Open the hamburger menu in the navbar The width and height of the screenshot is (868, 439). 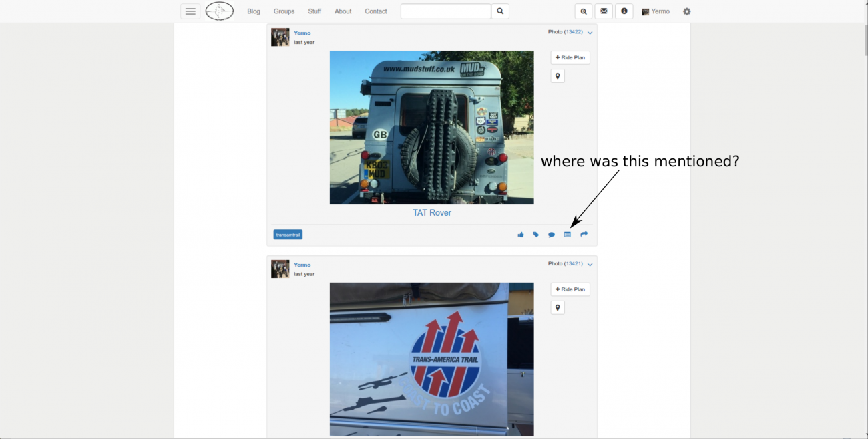[190, 11]
